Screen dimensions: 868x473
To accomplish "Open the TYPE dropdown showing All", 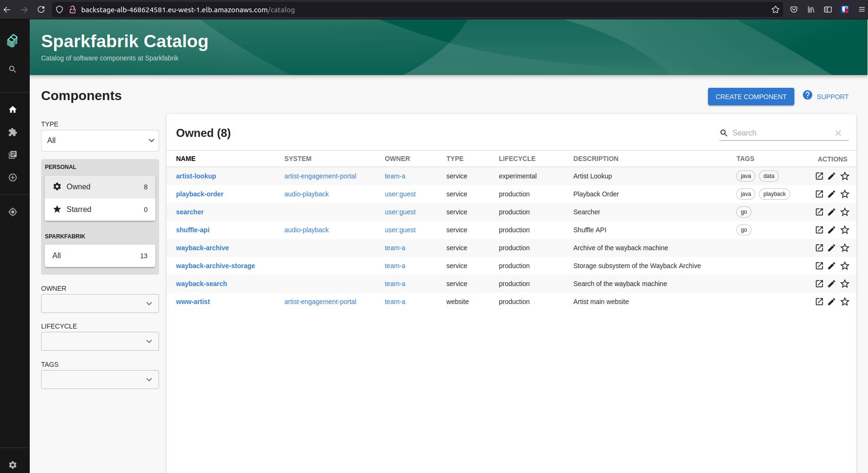I will (100, 141).
